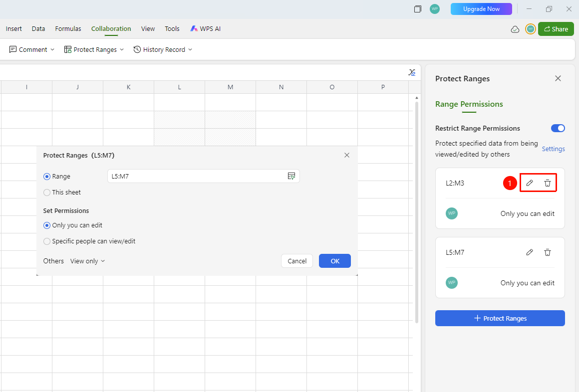Click the blue Protect Ranges add button
This screenshot has width=579, height=392.
500,318
